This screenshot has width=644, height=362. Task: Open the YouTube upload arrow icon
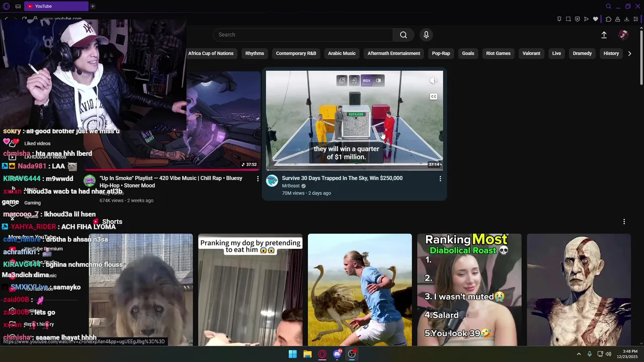click(604, 35)
